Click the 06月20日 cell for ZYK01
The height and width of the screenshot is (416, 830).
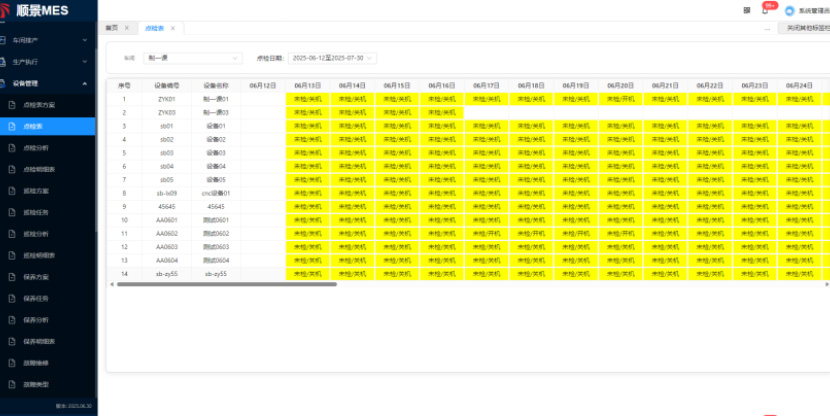pos(621,99)
